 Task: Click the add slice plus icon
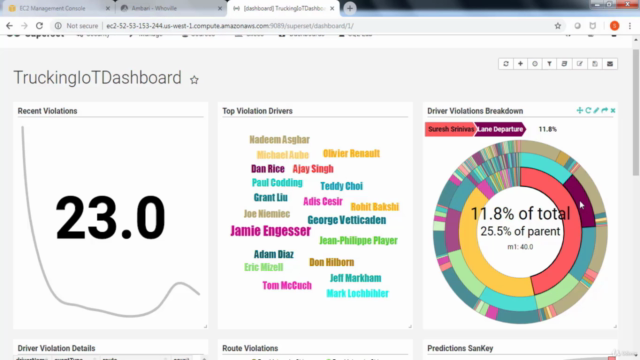coord(520,64)
